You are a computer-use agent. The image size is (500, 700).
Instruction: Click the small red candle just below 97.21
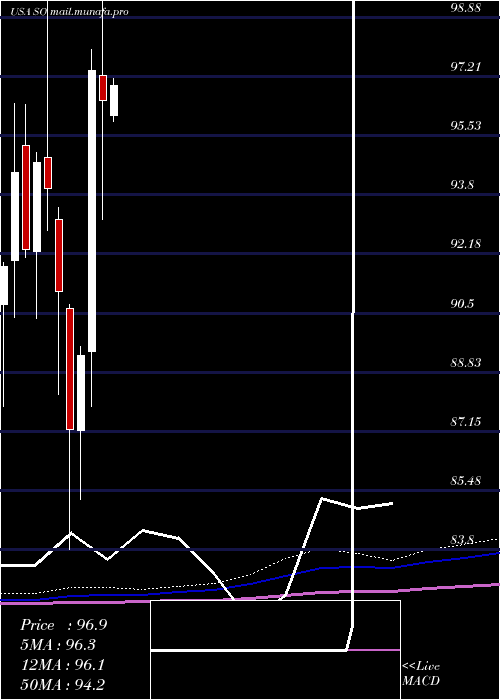pyautogui.click(x=103, y=88)
